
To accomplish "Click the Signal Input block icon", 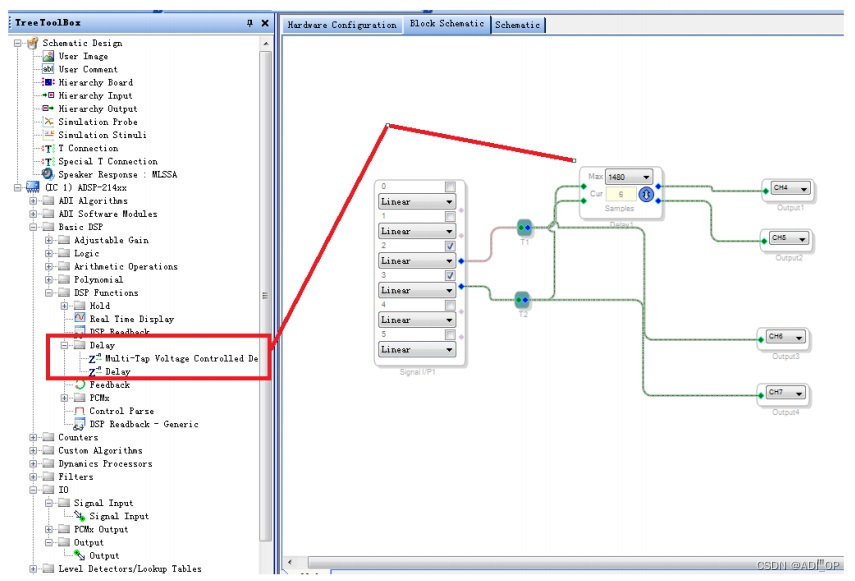I will point(80,516).
